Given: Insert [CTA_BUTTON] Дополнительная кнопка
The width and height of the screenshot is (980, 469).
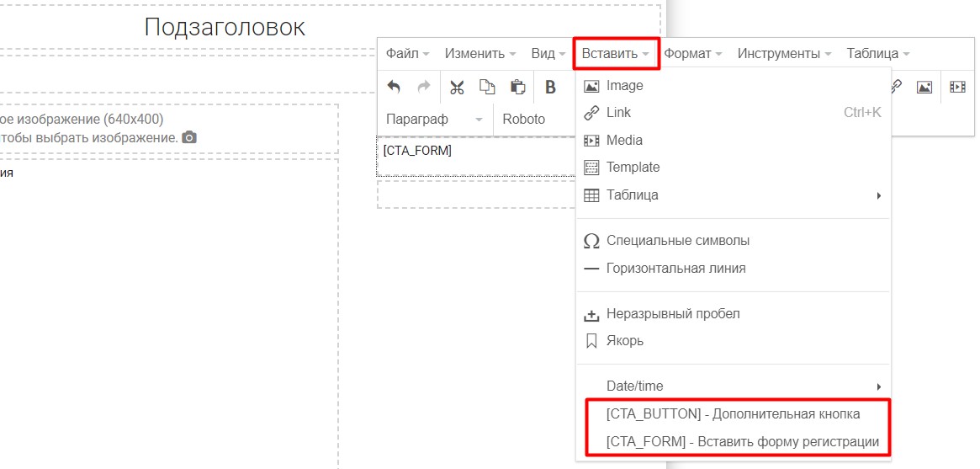Looking at the screenshot, I should tap(733, 414).
